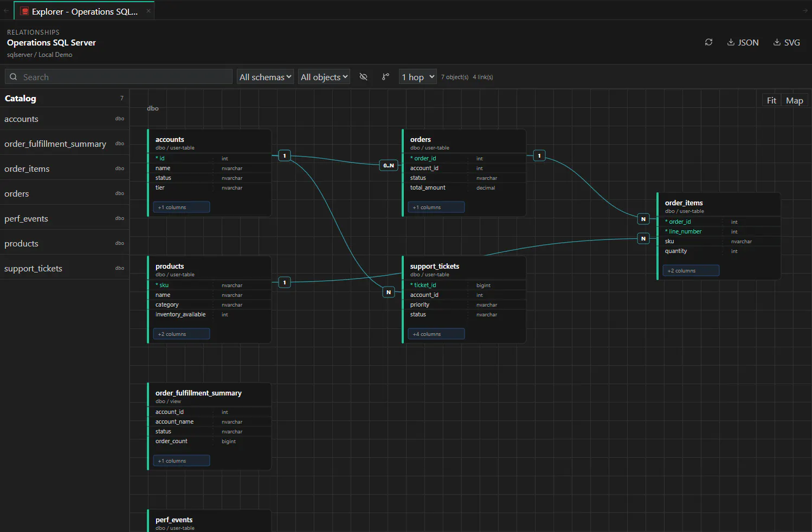The width and height of the screenshot is (812, 532).
Task: Toggle the Map overview button
Action: tap(795, 100)
